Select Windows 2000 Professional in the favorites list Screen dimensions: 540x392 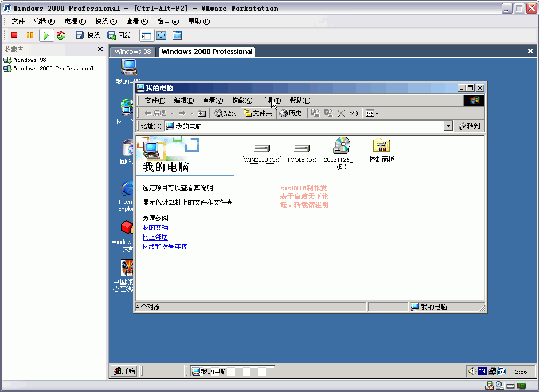coord(49,68)
